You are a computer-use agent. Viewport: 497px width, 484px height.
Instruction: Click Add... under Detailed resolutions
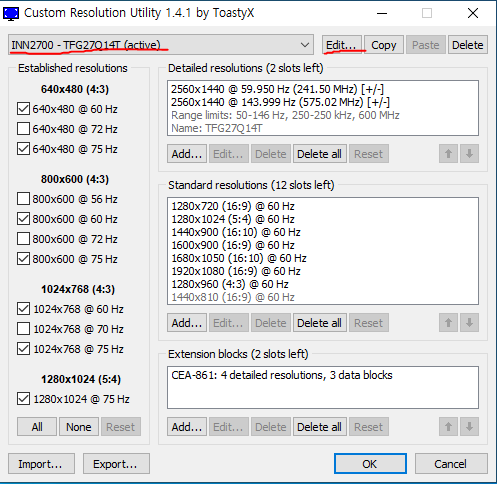tap(187, 154)
